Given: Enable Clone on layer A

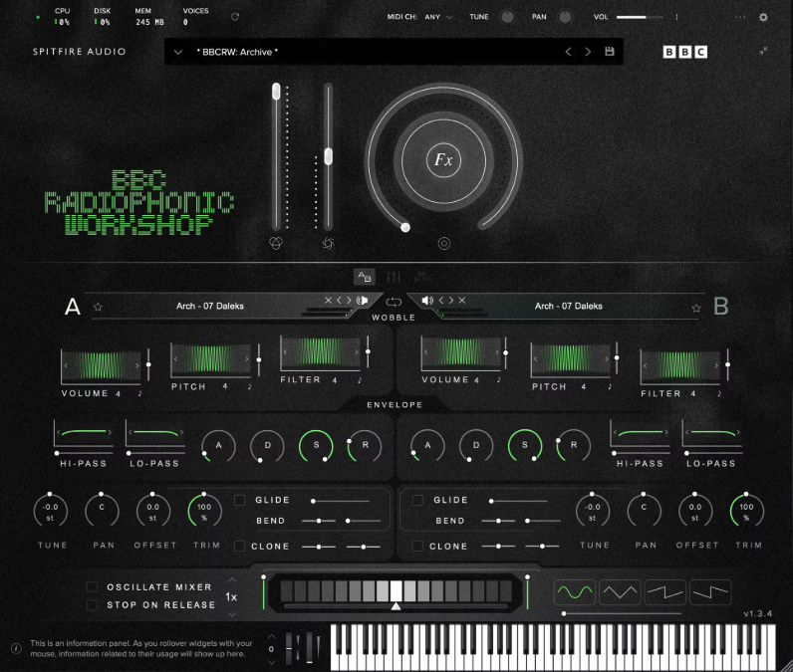Looking at the screenshot, I should tap(240, 547).
